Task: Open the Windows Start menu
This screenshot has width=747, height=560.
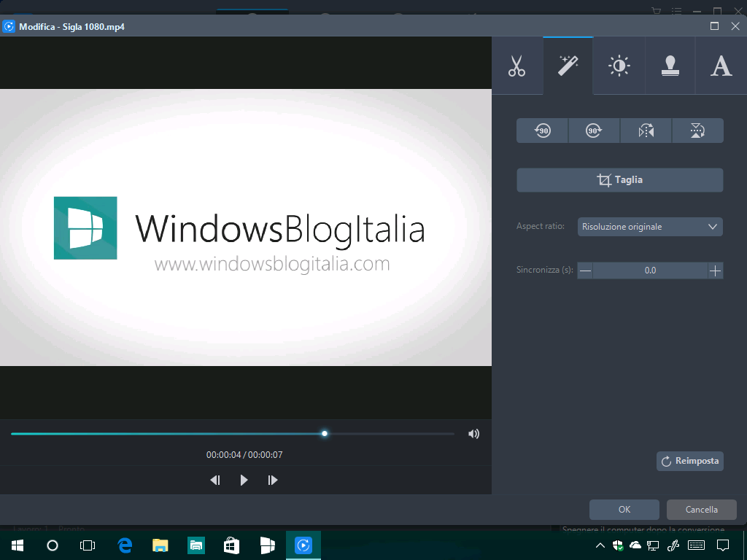Action: point(18,545)
